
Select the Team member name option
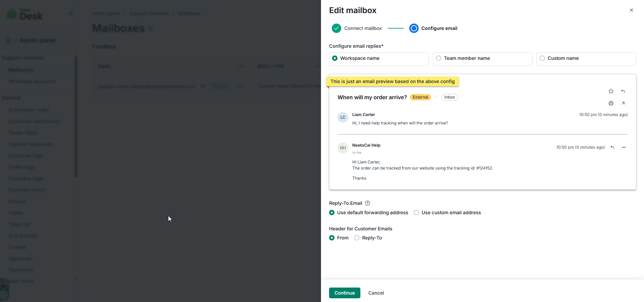[439, 58]
